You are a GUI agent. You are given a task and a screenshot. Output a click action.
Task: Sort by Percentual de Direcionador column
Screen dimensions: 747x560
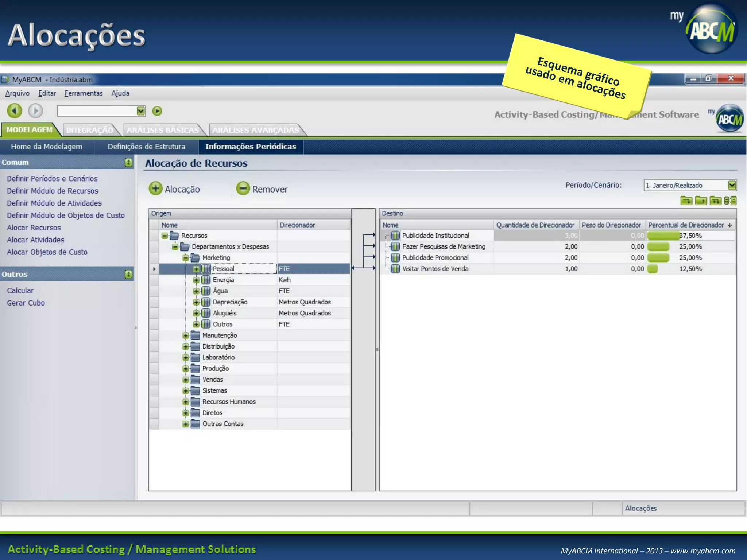point(686,225)
